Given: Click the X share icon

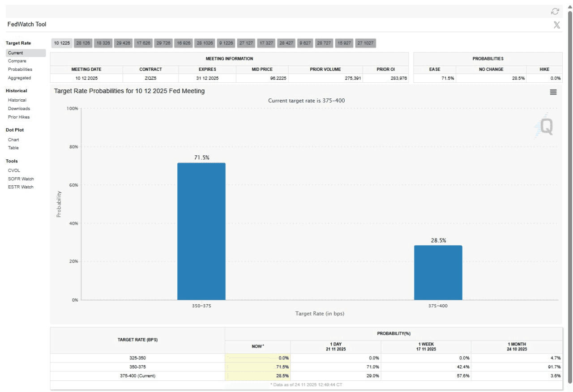Looking at the screenshot, I should point(556,25).
